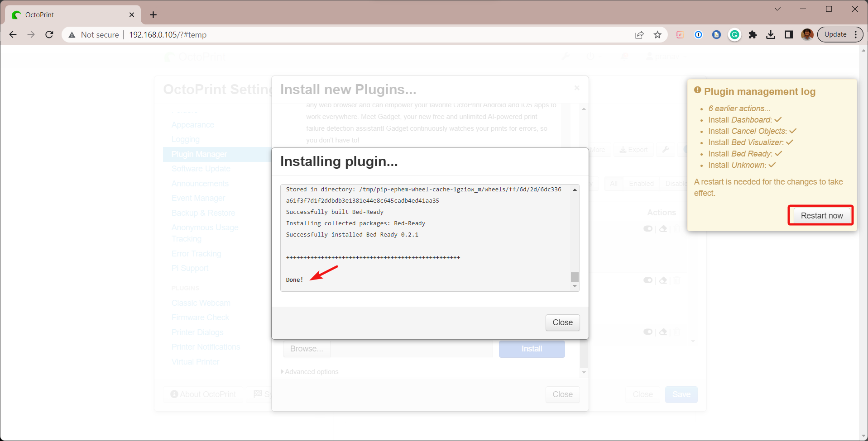
Task: Click the 1Password extension icon
Action: click(698, 35)
